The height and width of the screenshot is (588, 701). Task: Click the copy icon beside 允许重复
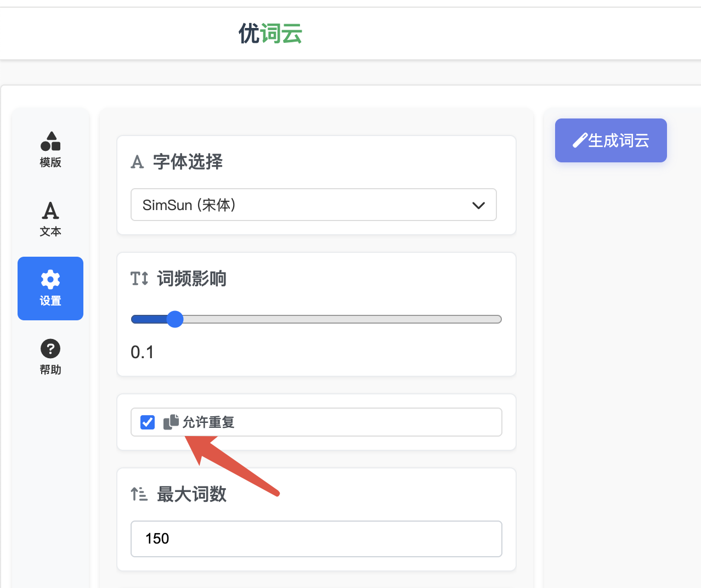coord(170,422)
